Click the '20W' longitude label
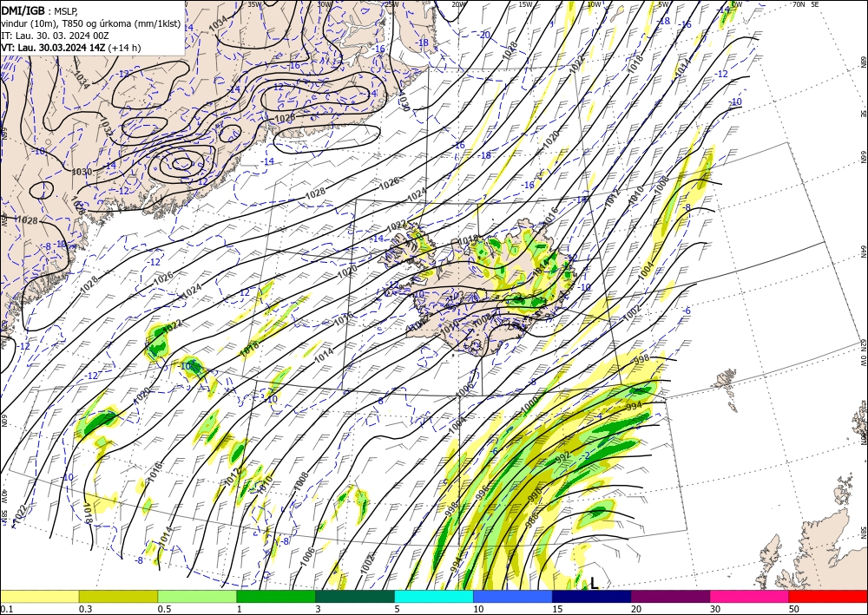This screenshot has width=868, height=615. coord(458,4)
